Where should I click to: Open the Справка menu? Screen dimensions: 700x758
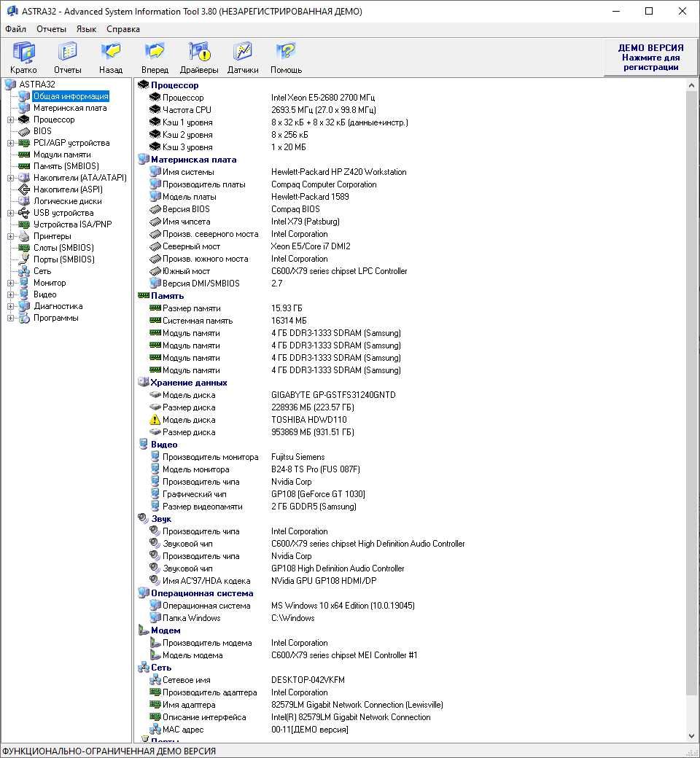(x=123, y=29)
